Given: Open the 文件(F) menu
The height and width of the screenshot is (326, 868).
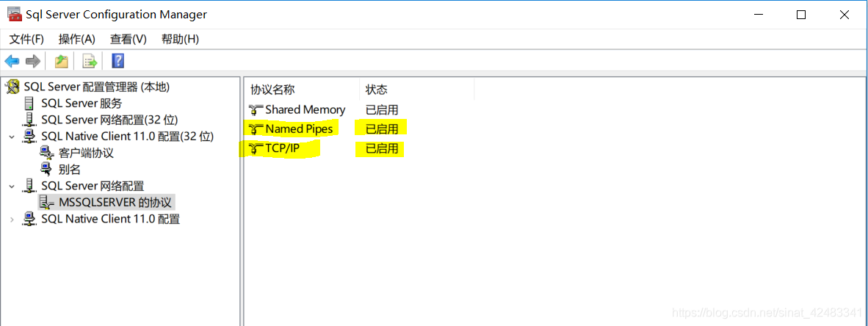Looking at the screenshot, I should pos(26,40).
